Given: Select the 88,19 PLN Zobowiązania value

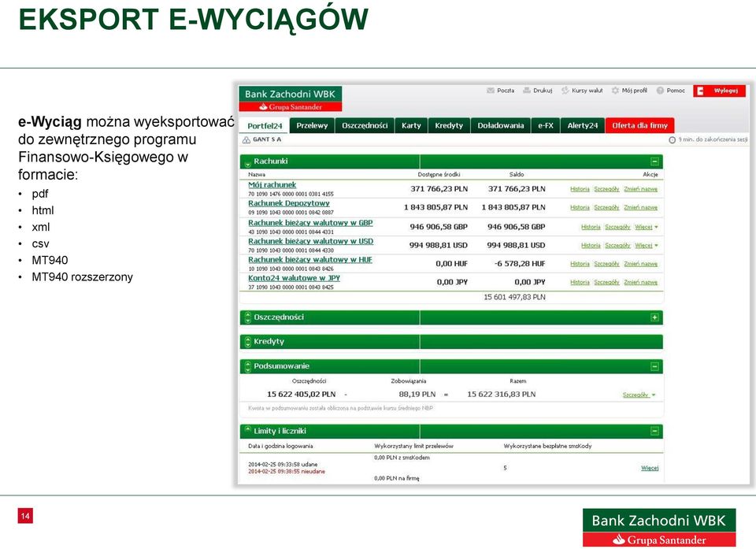Looking at the screenshot, I should [417, 394].
